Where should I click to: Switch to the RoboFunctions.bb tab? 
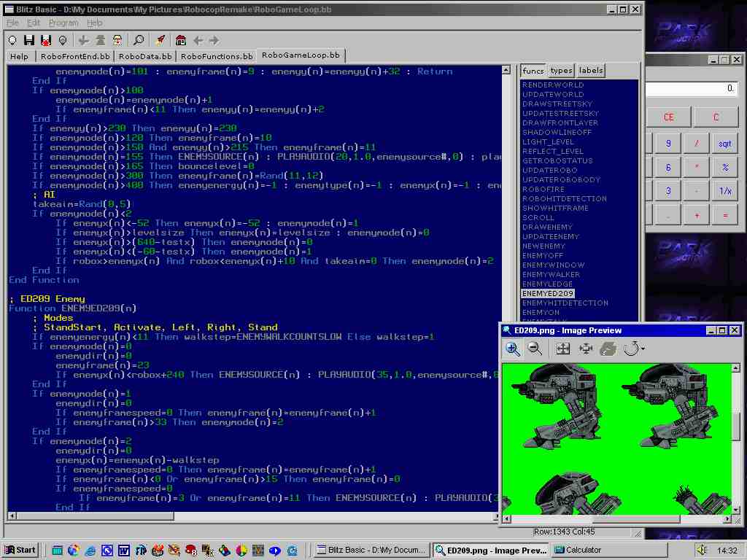217,56
